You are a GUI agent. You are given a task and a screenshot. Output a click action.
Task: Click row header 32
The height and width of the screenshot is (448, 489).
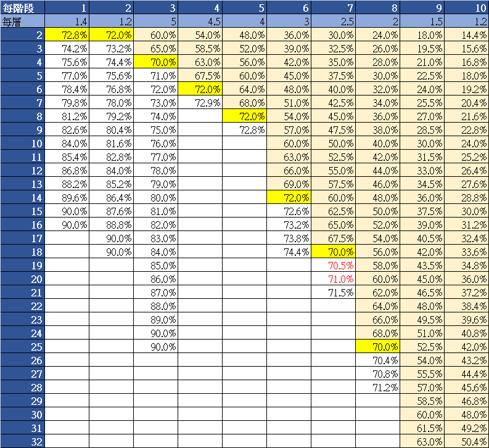[x=22, y=441]
